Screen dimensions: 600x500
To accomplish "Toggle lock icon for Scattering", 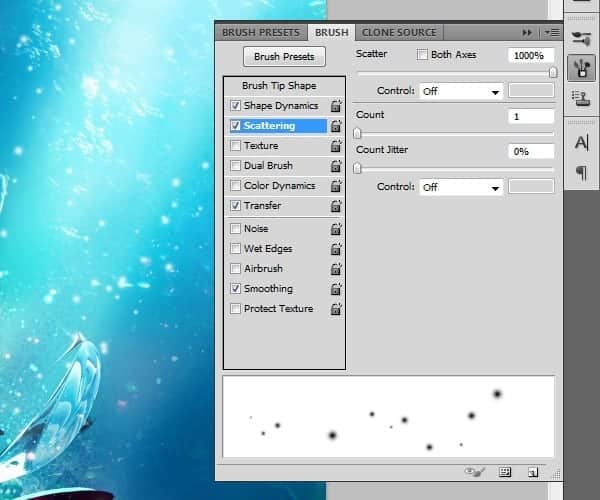I will point(336,126).
